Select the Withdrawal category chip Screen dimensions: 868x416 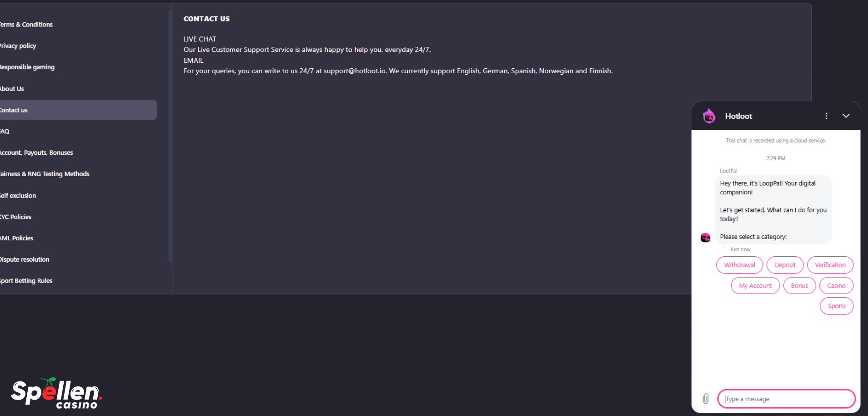pyautogui.click(x=739, y=265)
